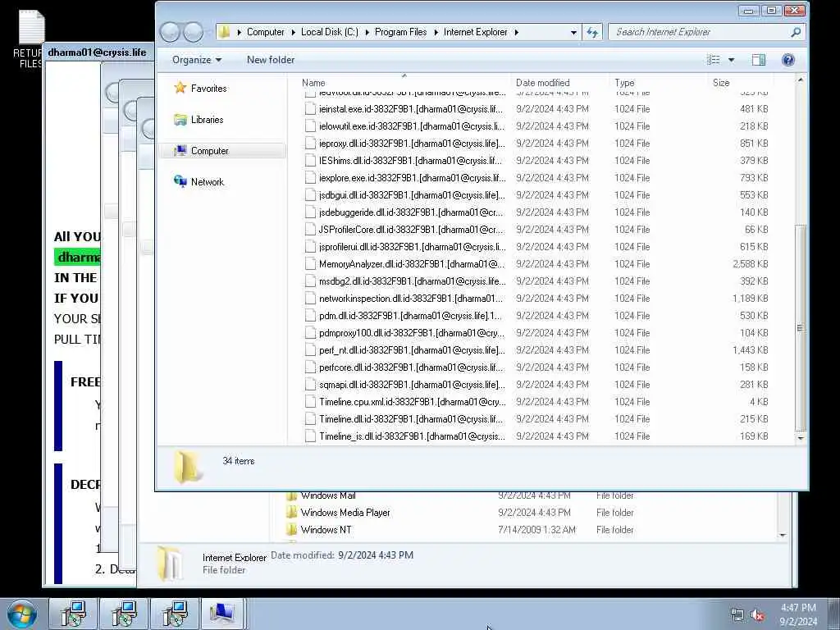The image size is (840, 630).
Task: Select the JSProfilerCore.dll encrypted file icon
Action: point(310,230)
